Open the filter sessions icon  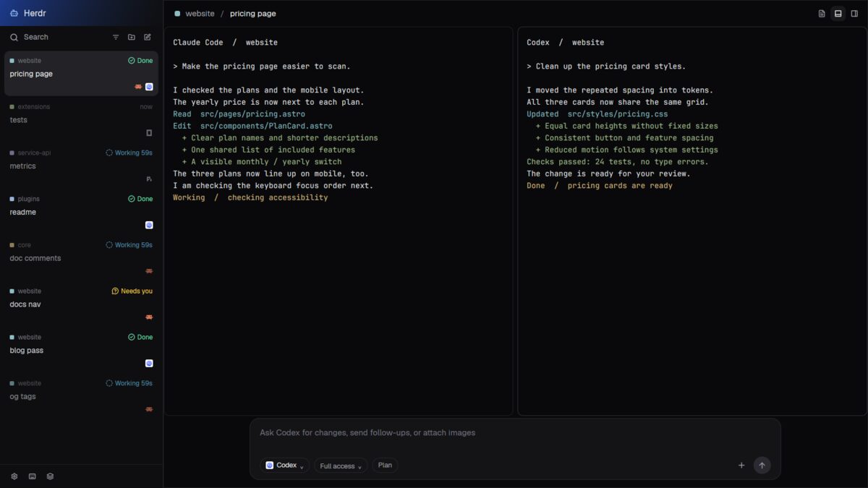(x=116, y=37)
